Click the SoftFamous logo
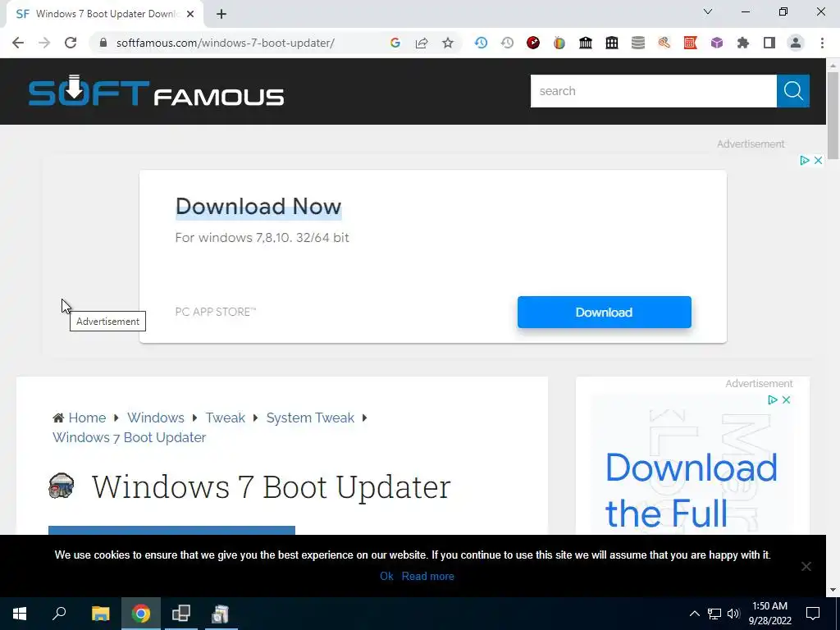Screen dimensions: 840x630 156,91
